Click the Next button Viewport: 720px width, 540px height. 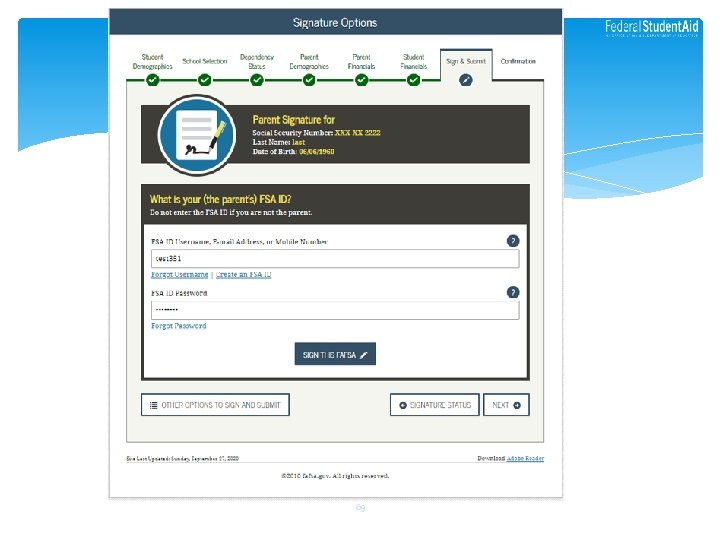tap(506, 405)
